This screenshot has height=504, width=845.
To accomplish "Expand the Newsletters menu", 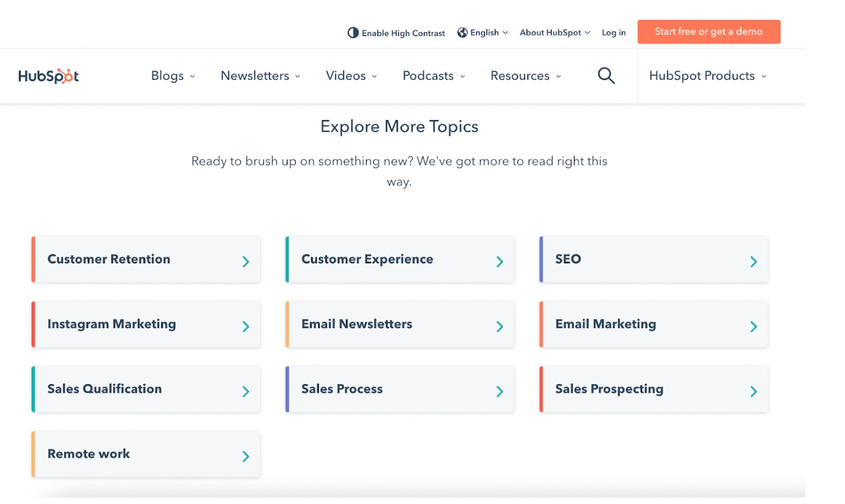I will [x=260, y=76].
